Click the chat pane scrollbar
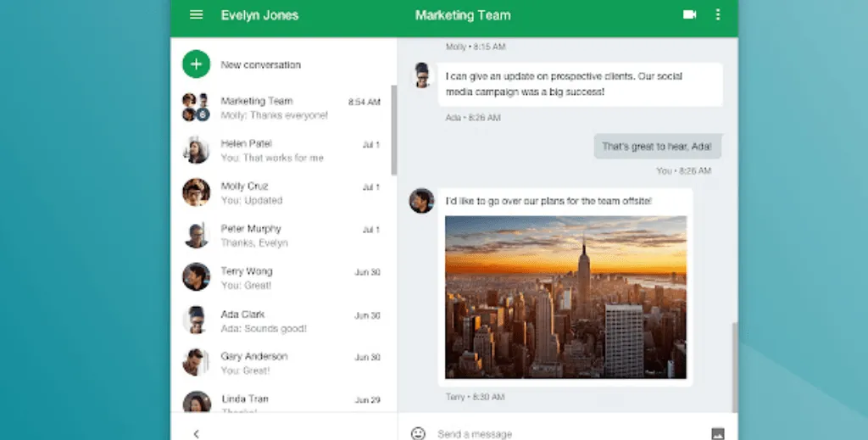This screenshot has width=868, height=440. (735, 367)
